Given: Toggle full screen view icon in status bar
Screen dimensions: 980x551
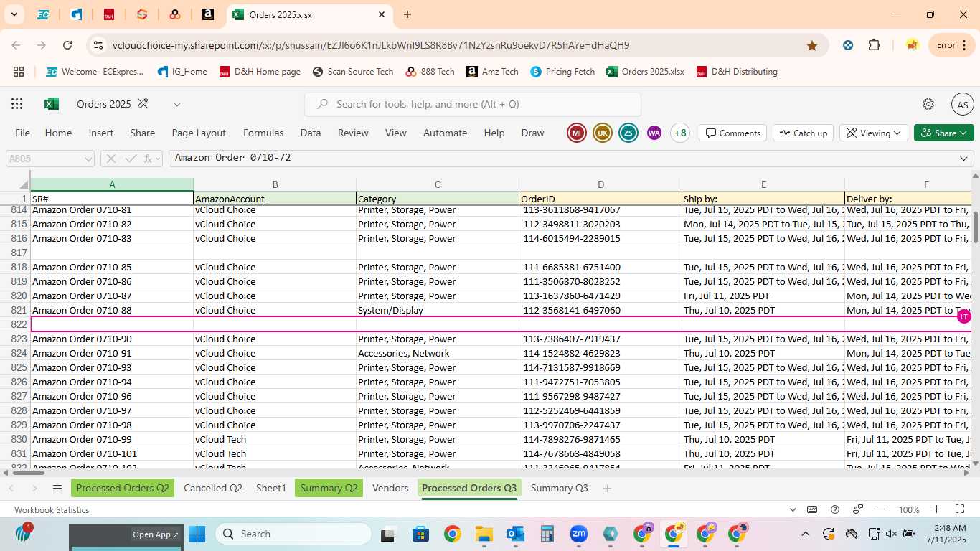Looking at the screenshot, I should tap(960, 509).
